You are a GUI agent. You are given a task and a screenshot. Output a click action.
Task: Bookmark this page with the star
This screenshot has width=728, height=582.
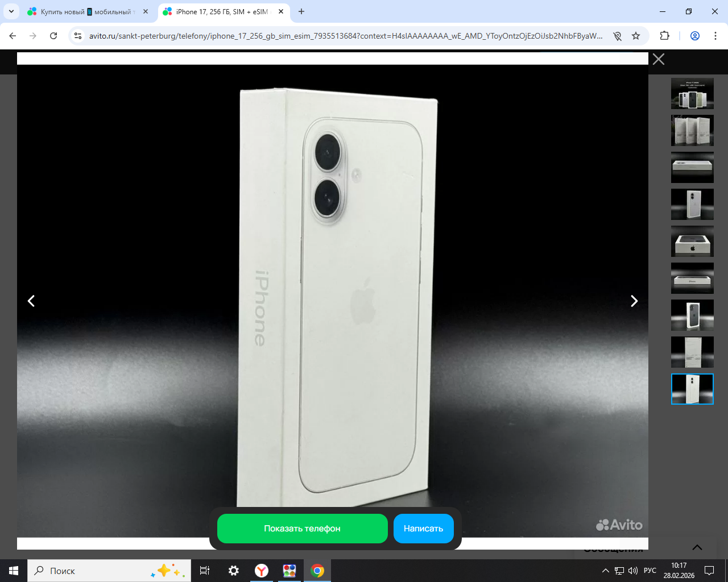(636, 36)
